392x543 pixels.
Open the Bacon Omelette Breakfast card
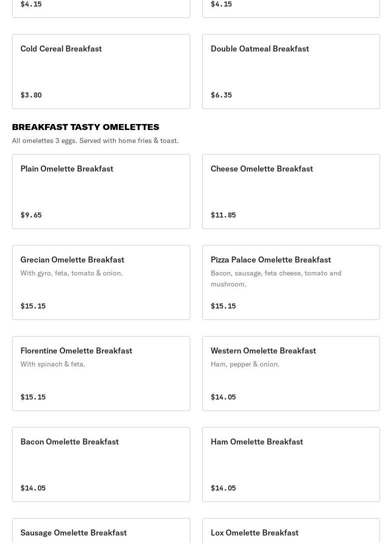click(101, 464)
